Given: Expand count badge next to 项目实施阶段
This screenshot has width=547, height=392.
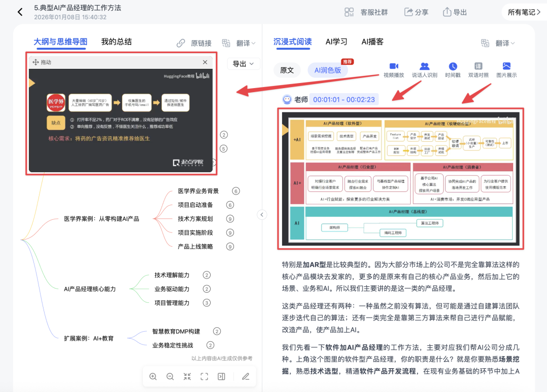Looking at the screenshot, I should coord(230,233).
